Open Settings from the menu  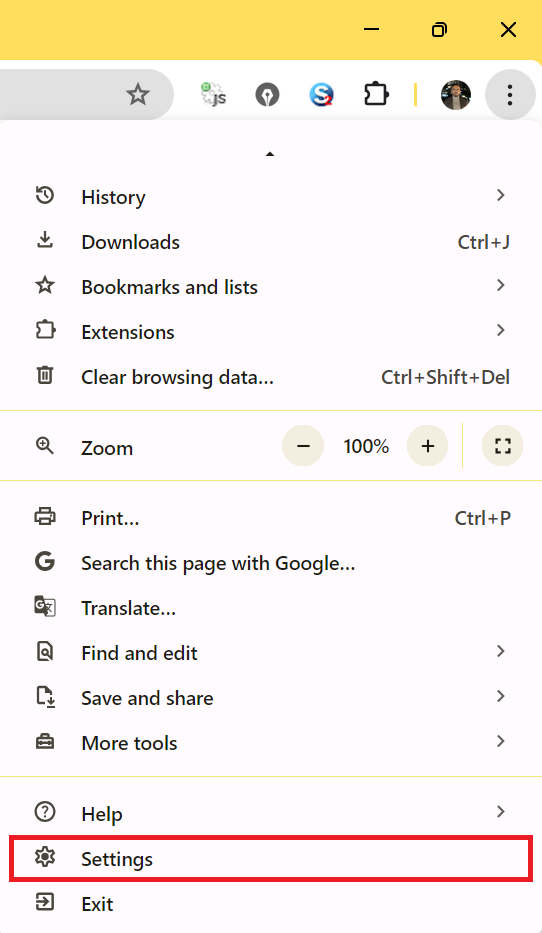click(271, 858)
